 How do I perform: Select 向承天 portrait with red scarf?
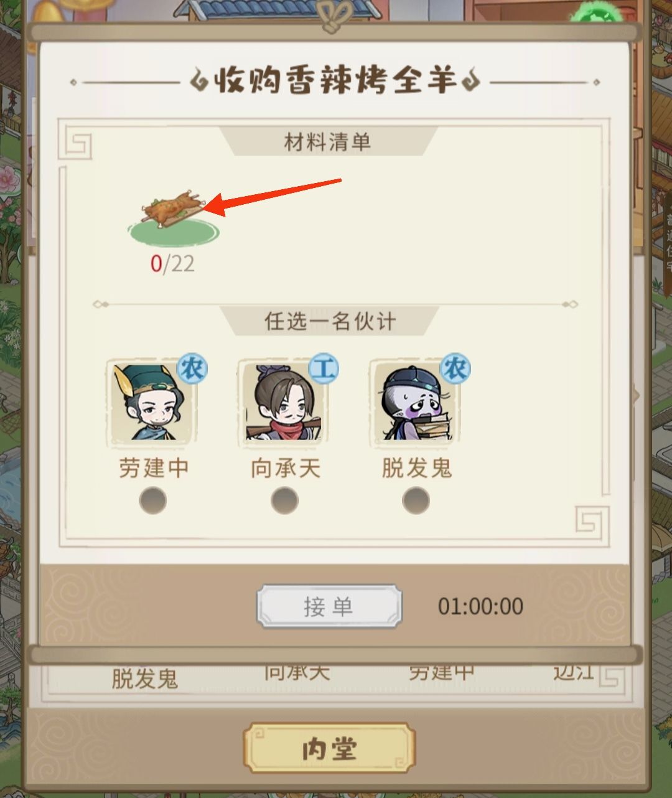283,401
